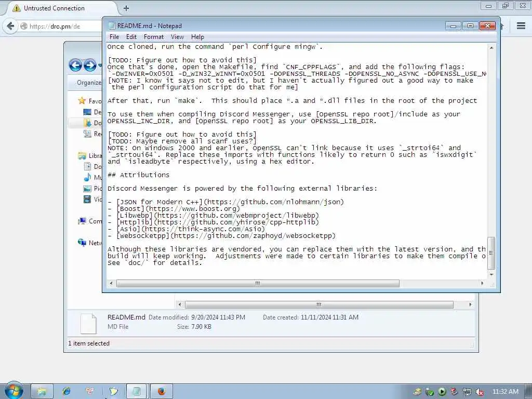Click the Size value 7.90 KB
The image size is (532, 399).
click(x=201, y=327)
